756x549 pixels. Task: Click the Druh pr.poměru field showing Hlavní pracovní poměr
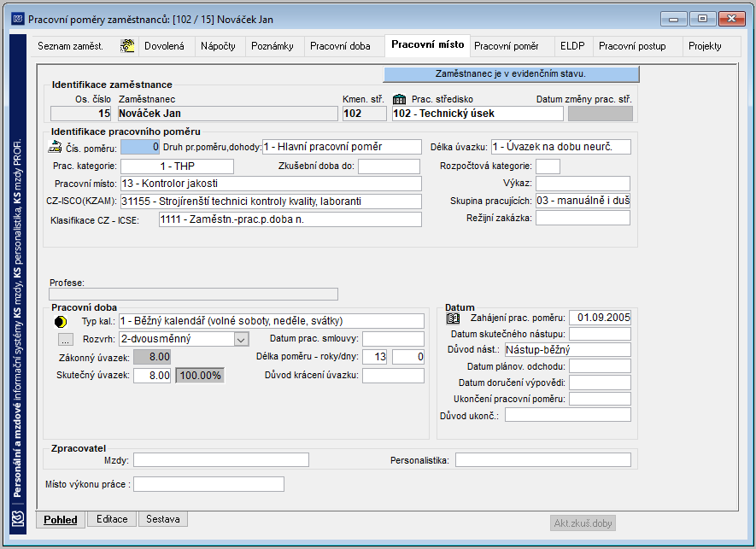(342, 147)
